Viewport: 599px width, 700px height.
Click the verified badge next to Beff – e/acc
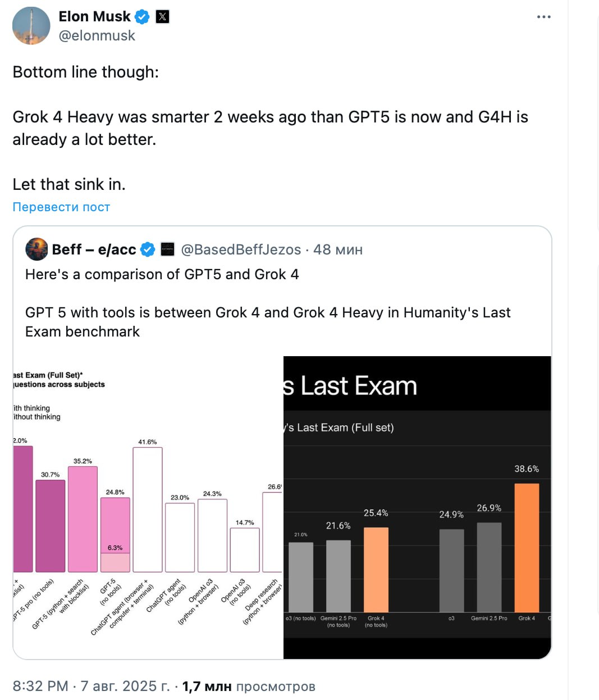point(148,249)
